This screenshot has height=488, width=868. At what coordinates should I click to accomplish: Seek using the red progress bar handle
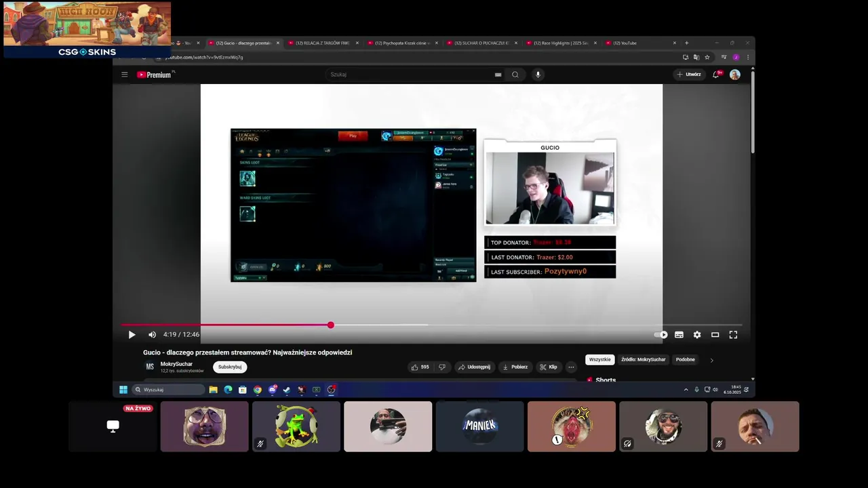coord(330,325)
